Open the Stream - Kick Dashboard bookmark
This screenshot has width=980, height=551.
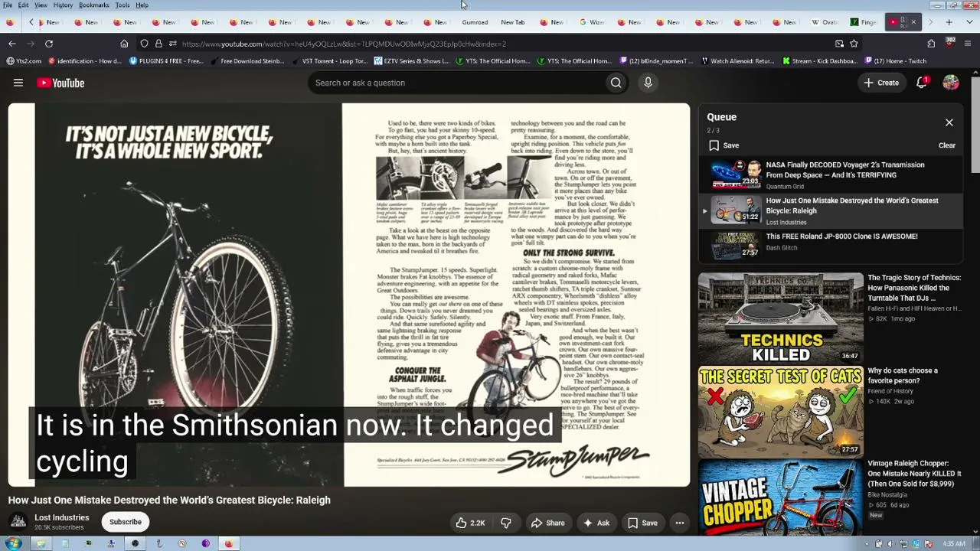tap(821, 61)
